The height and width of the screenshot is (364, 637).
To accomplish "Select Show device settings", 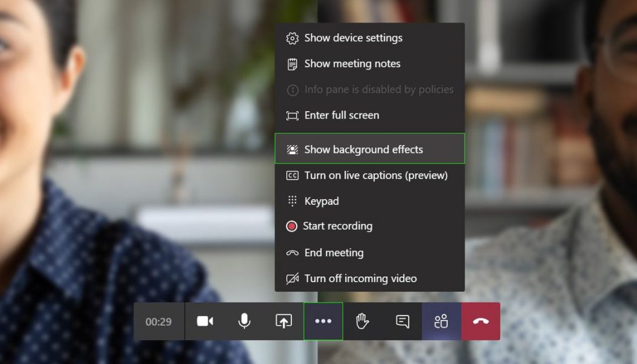I will click(352, 38).
